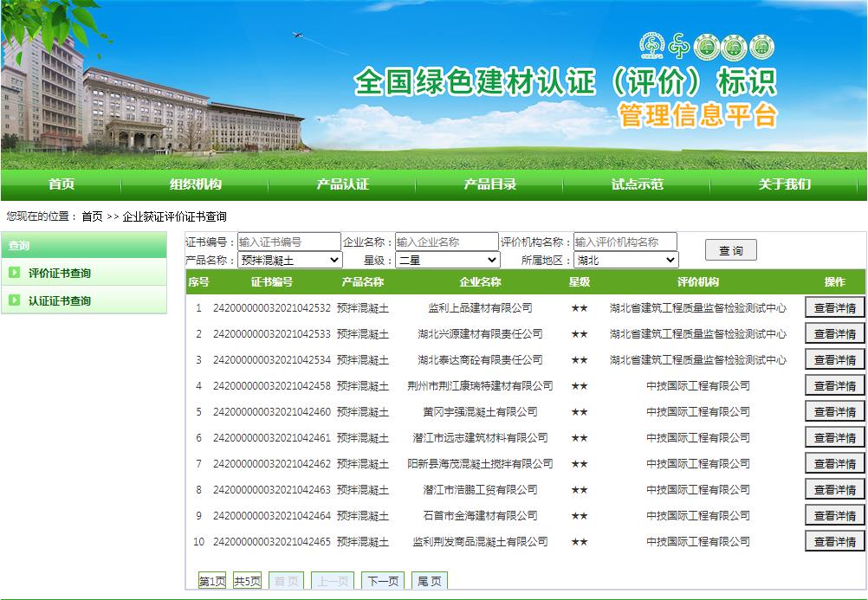View details for 监利上品建材有限公司
Viewport: 868px width, 600px height.
(x=834, y=307)
